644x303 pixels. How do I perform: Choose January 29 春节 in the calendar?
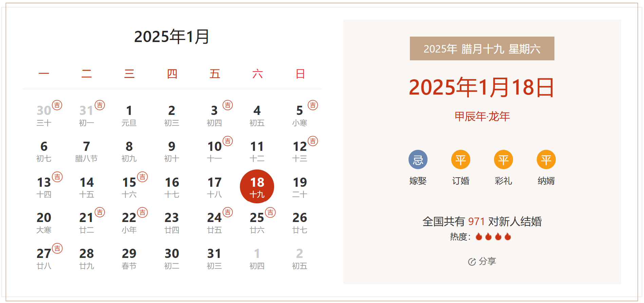129,259
